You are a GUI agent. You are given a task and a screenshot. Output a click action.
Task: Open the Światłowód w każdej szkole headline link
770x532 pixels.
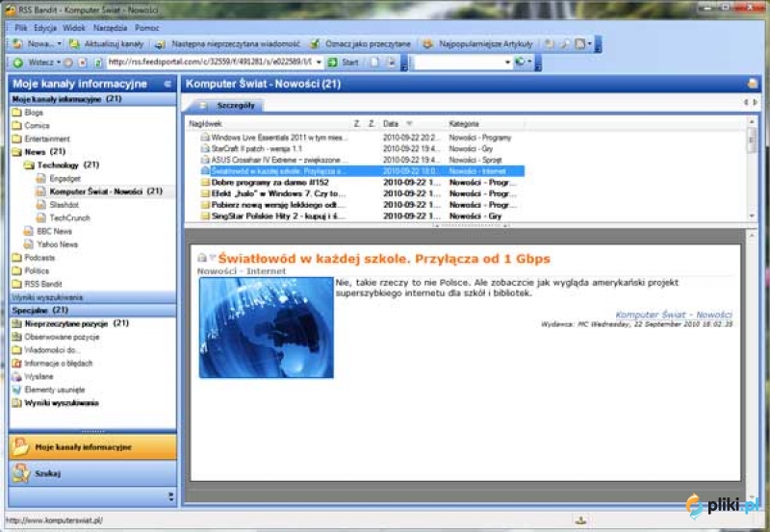point(384,259)
